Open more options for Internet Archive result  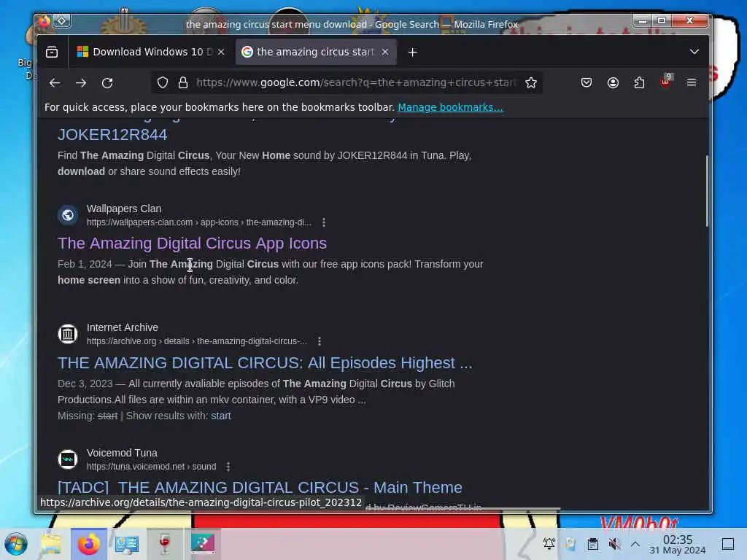(x=320, y=341)
